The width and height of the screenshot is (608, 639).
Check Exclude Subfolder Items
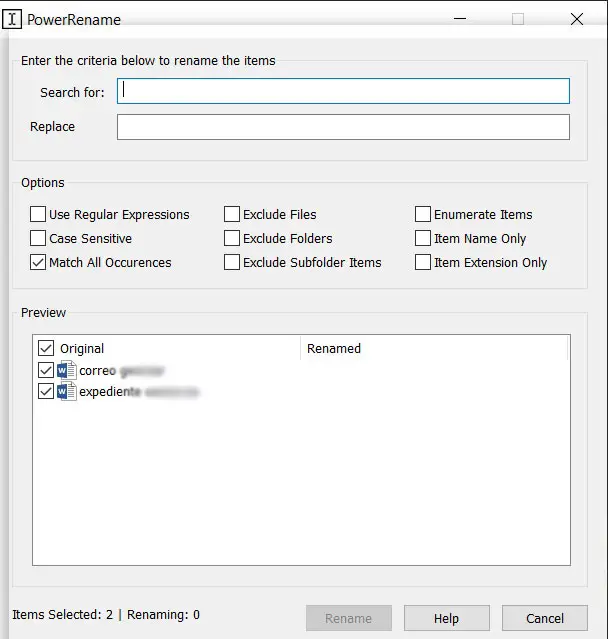[232, 262]
